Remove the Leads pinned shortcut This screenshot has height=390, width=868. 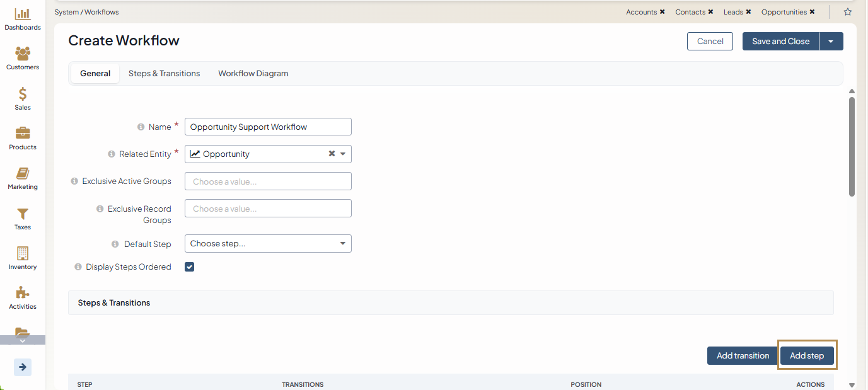pos(748,12)
